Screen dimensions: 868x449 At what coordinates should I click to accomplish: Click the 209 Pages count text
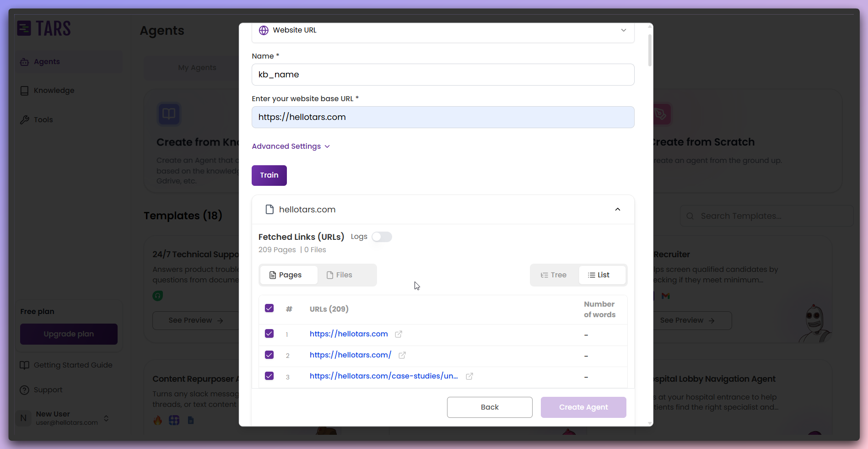(277, 250)
